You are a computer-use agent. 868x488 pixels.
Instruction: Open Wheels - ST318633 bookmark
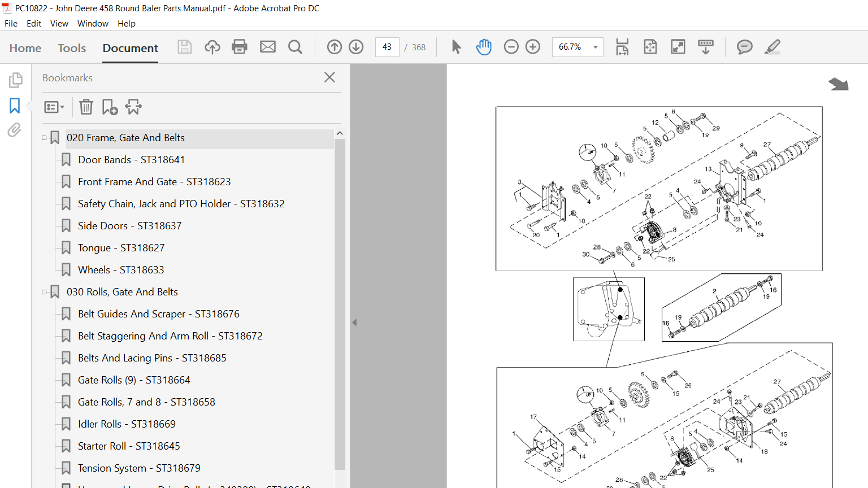tap(121, 270)
